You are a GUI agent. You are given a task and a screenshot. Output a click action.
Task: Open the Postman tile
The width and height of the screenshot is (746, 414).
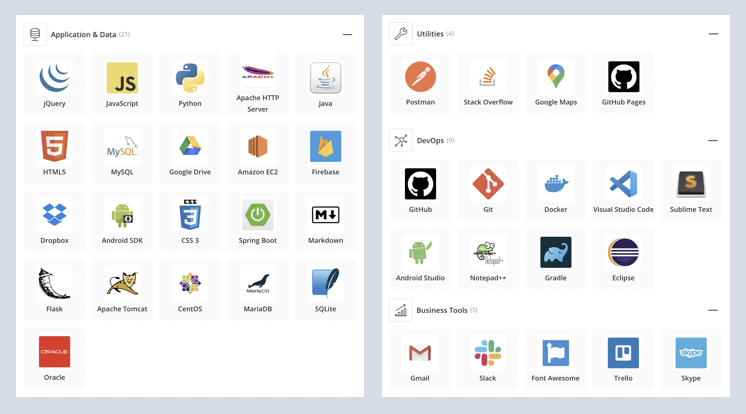tap(420, 83)
